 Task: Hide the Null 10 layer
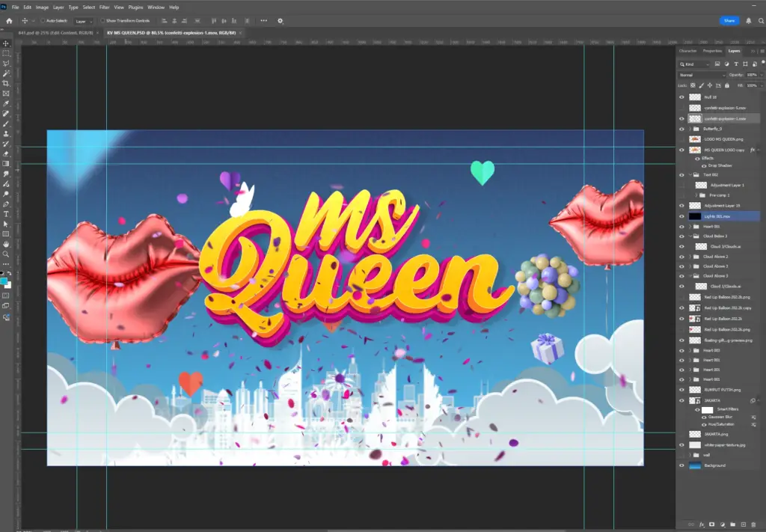click(681, 97)
